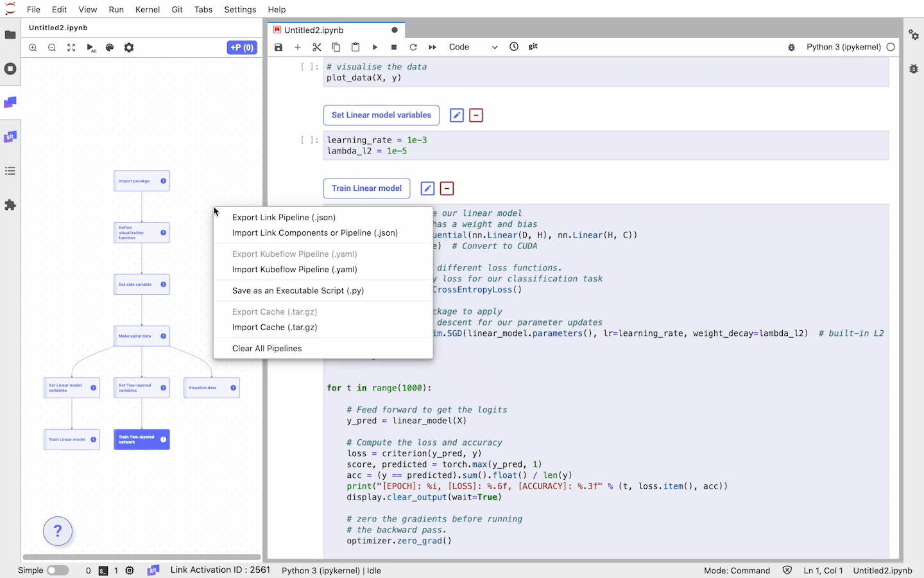The image size is (924, 578).
Task: Save the notebook using the disk icon
Action: pyautogui.click(x=278, y=47)
